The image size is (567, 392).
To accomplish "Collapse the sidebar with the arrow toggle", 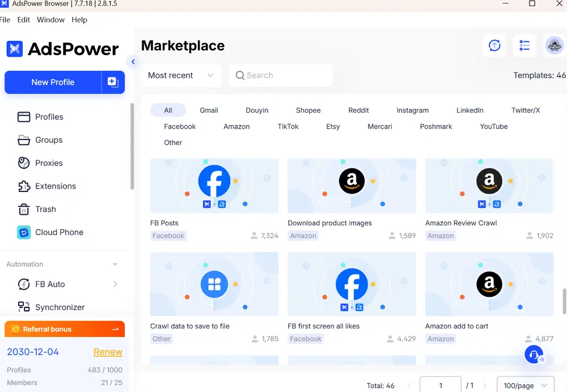I will (x=133, y=62).
